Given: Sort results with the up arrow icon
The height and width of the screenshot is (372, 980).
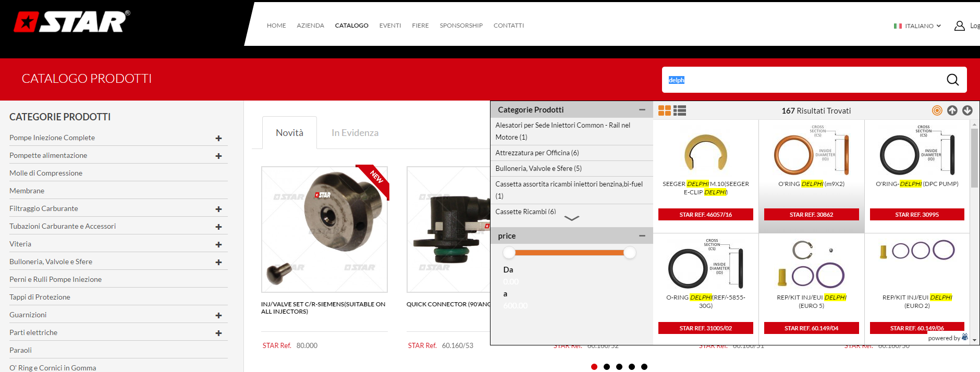Looking at the screenshot, I should click(952, 110).
